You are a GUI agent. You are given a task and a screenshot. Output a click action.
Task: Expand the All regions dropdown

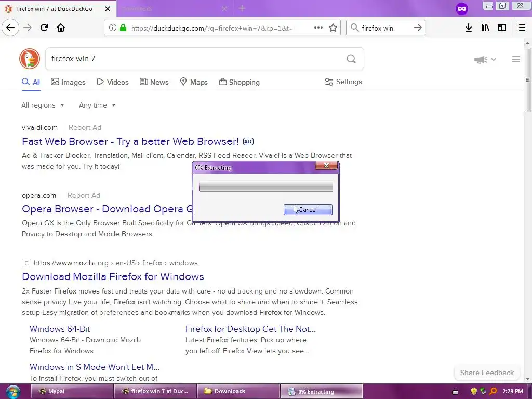coord(43,105)
